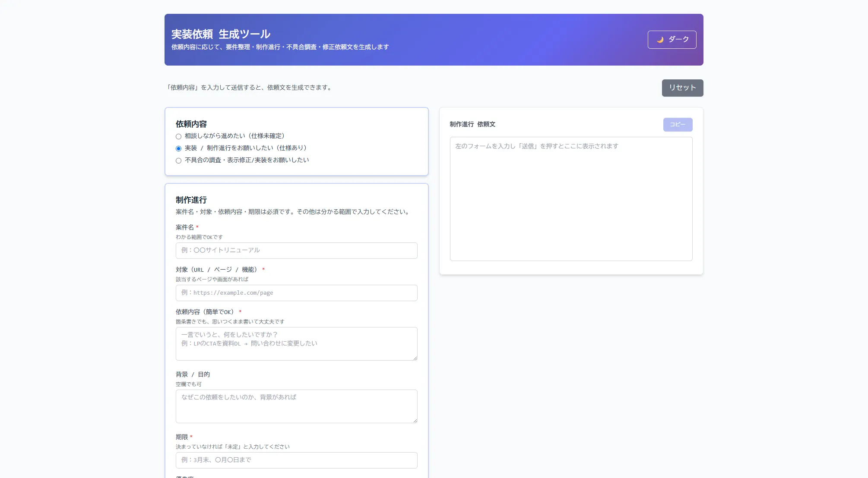Click the moon icon in the header
The image size is (868, 478).
pos(660,40)
